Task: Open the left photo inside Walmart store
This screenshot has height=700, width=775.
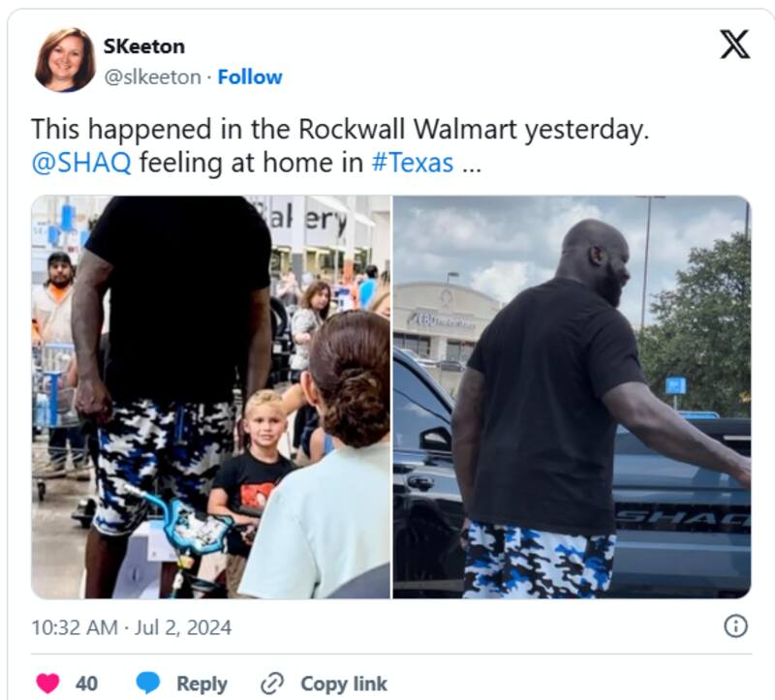Action: tap(211, 397)
